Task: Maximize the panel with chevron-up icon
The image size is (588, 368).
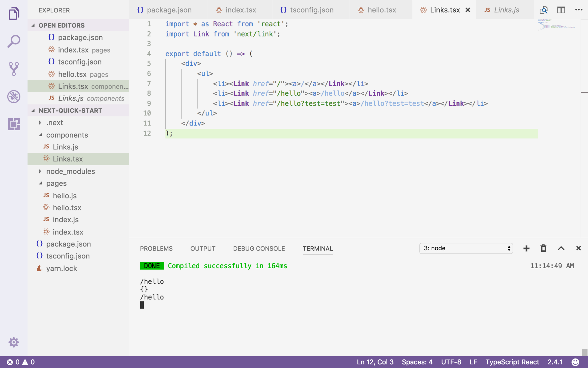Action: [x=561, y=248]
